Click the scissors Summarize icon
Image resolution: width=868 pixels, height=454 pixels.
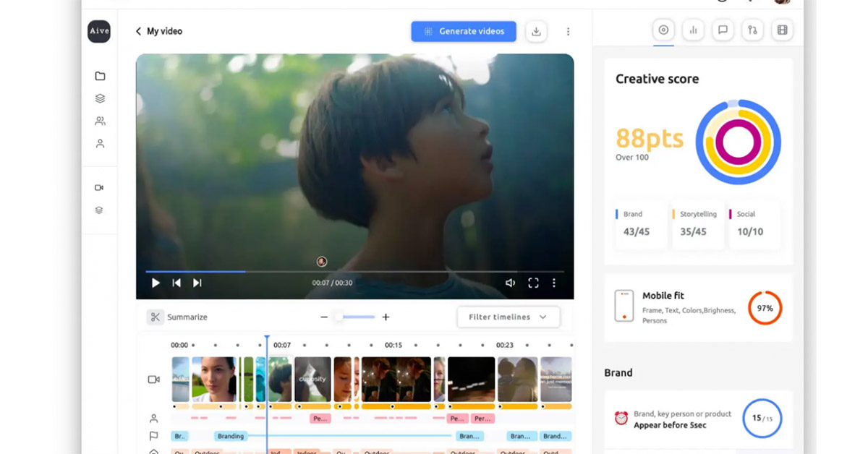click(155, 317)
